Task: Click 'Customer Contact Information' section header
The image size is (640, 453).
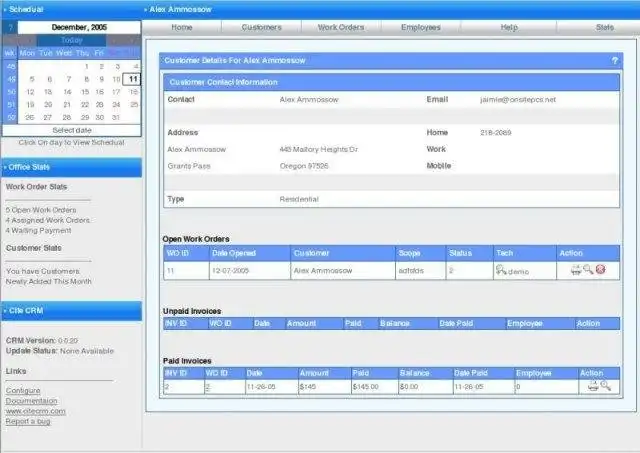Action: click(391, 82)
